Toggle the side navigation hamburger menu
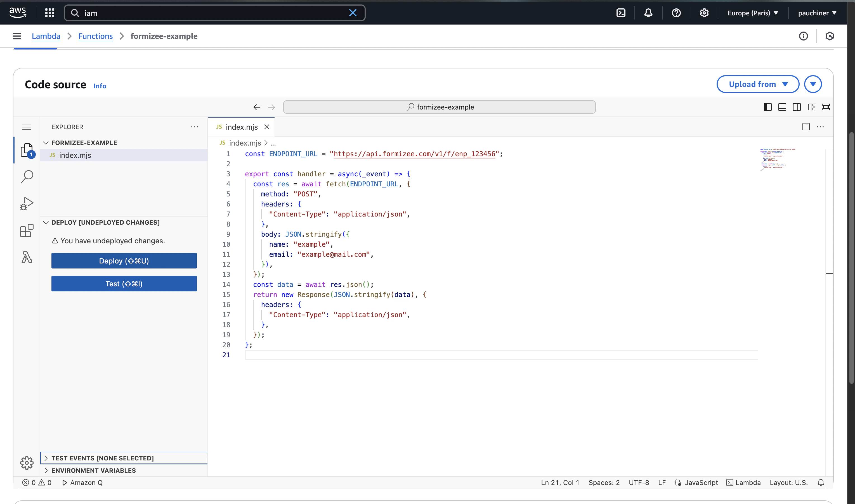855x504 pixels. point(17,36)
